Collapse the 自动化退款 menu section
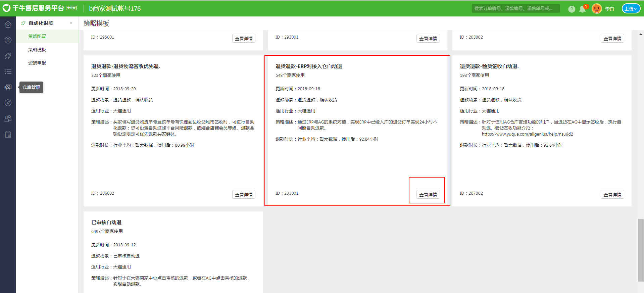Image resolution: width=644 pixels, height=293 pixels. pyautogui.click(x=71, y=23)
